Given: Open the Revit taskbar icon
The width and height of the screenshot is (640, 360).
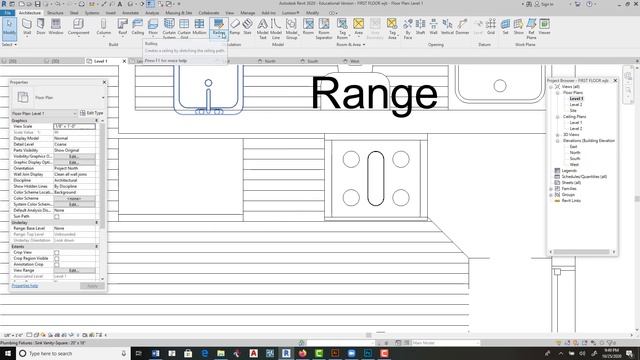Looking at the screenshot, I should [x=286, y=353].
